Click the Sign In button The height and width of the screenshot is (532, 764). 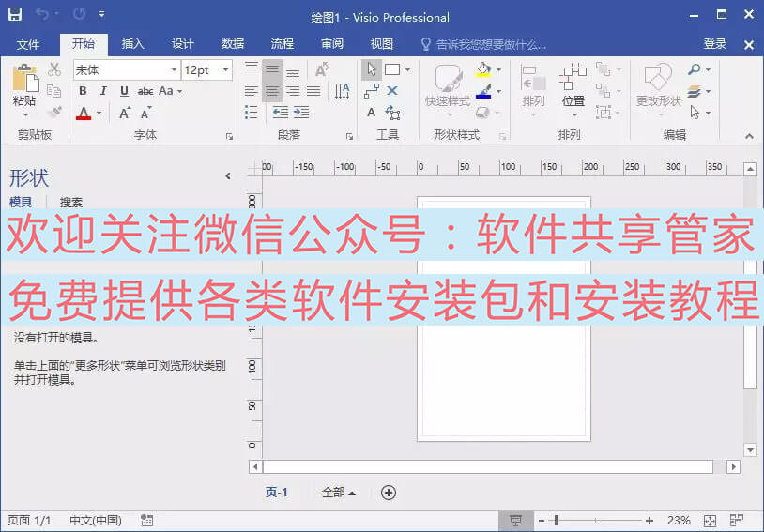(715, 44)
